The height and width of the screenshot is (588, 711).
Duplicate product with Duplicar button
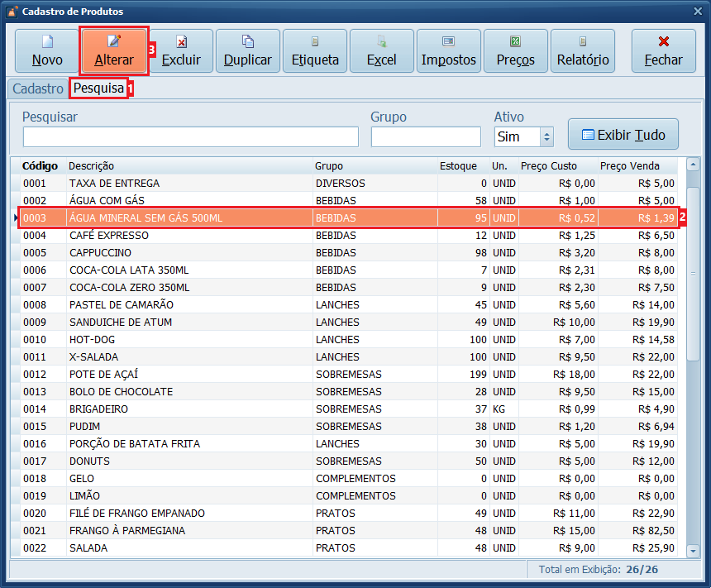pyautogui.click(x=248, y=51)
